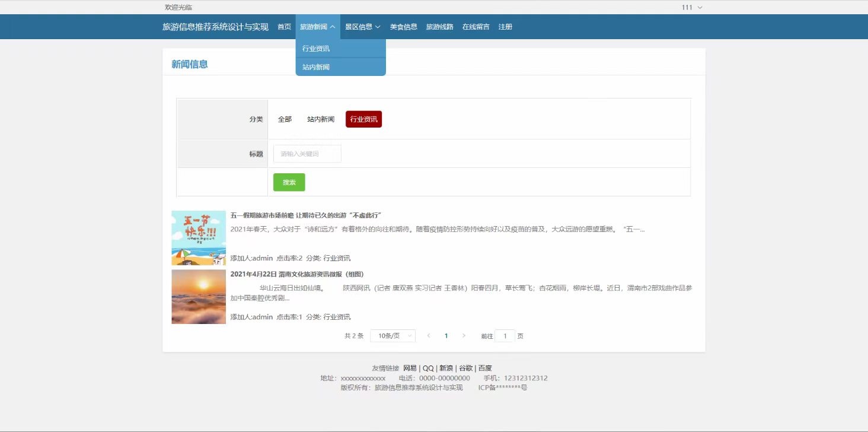Open 美食信息 navigation item
This screenshot has width=868, height=432.
[404, 27]
